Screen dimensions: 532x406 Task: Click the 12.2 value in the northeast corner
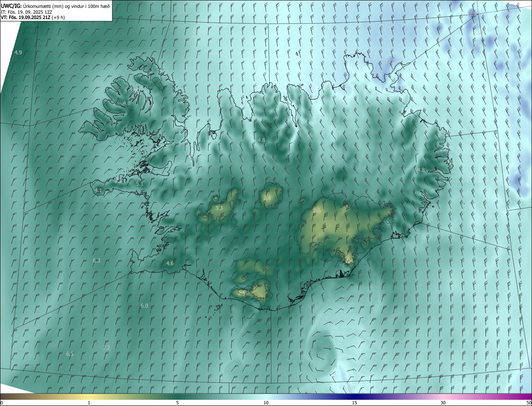472,14
